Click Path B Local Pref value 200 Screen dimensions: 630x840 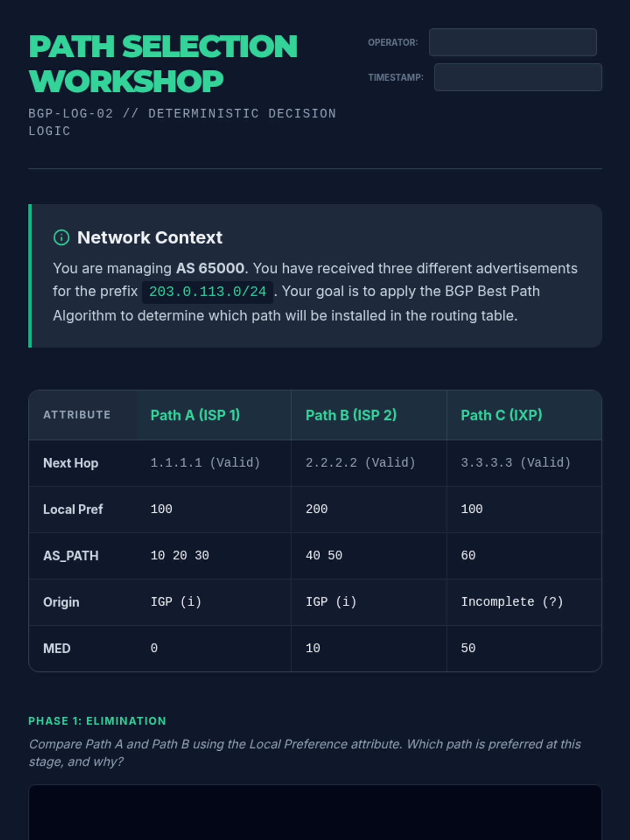pyautogui.click(x=317, y=509)
